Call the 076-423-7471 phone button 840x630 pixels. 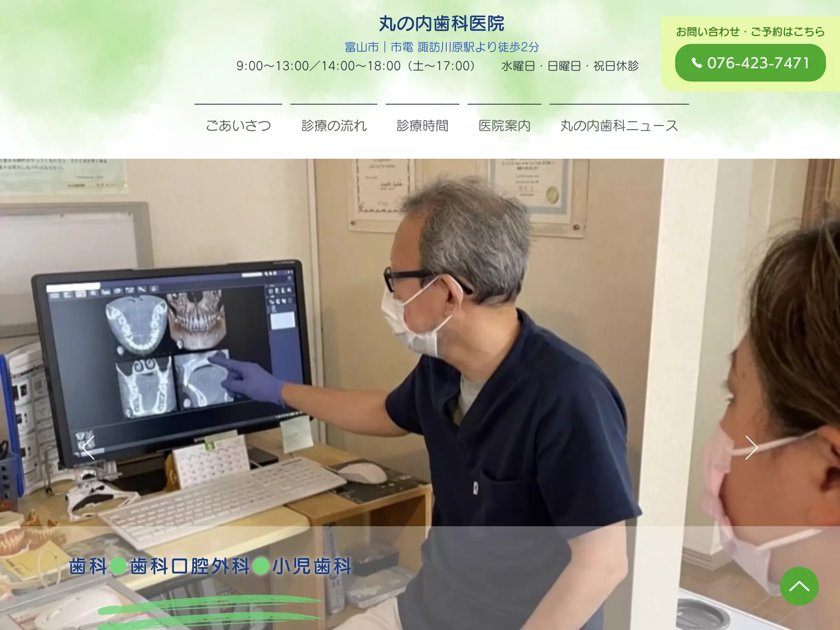click(x=750, y=63)
